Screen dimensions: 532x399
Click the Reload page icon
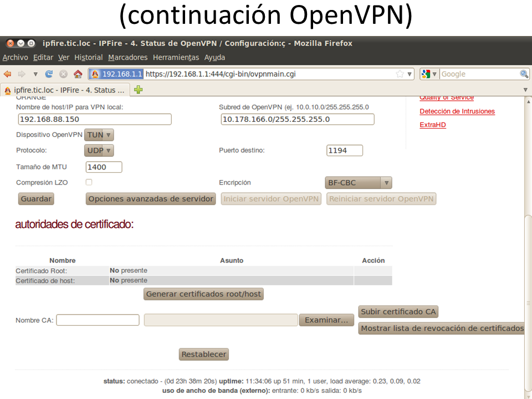pos(49,74)
